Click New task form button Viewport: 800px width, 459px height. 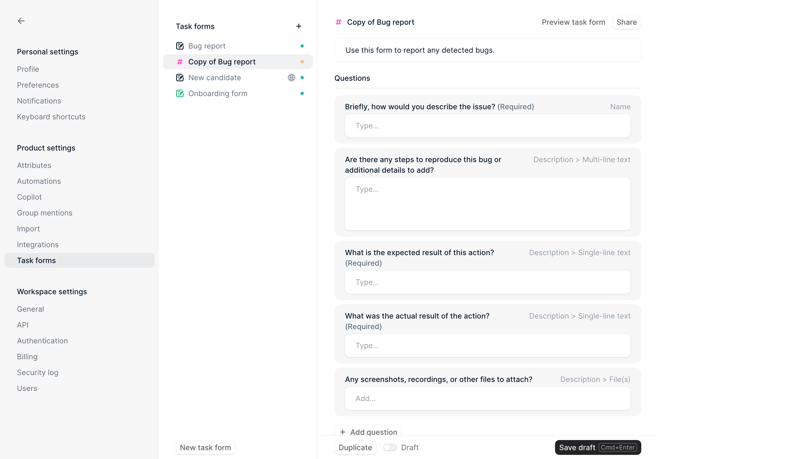pos(205,447)
